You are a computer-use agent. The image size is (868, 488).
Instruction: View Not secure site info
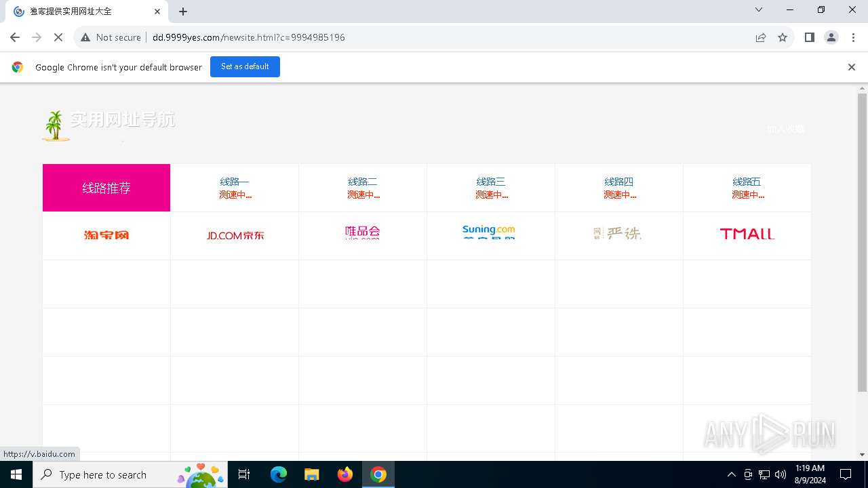[111, 37]
